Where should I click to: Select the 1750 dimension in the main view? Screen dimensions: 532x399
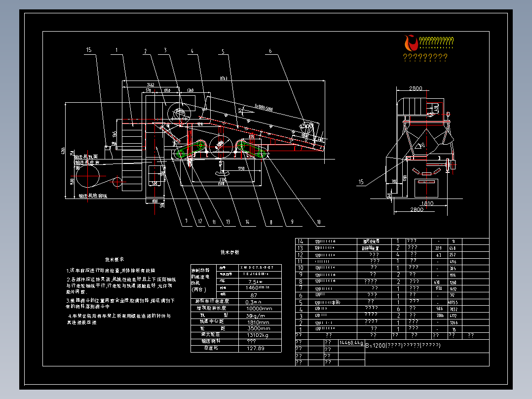point(241,168)
